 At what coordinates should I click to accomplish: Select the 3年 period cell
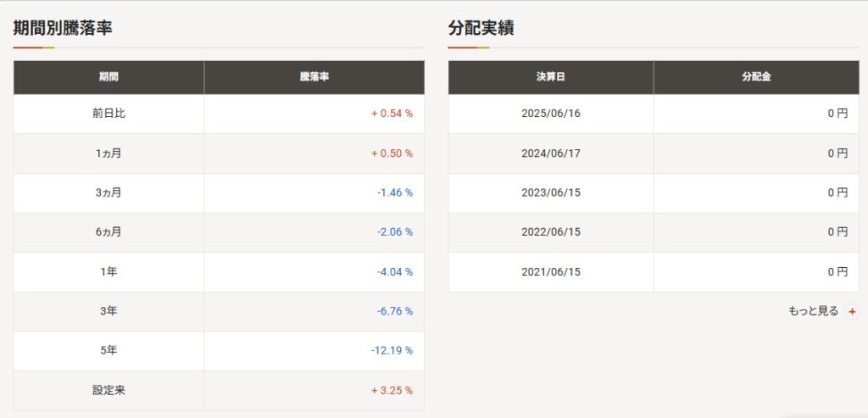point(108,311)
